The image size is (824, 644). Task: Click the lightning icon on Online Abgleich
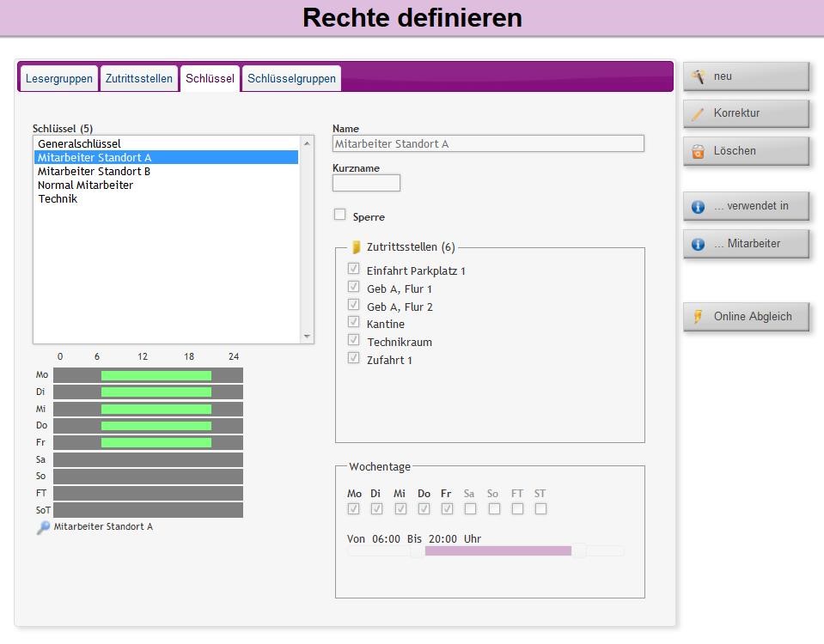[x=699, y=317]
